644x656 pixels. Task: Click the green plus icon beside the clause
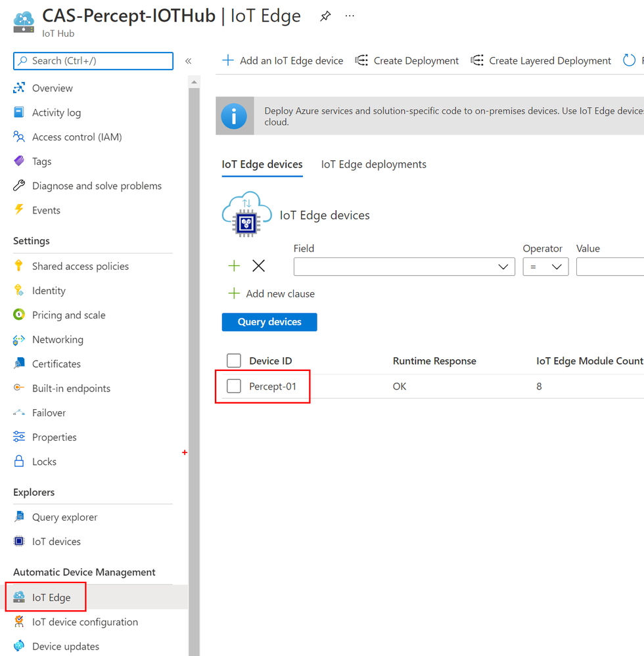[x=234, y=266]
